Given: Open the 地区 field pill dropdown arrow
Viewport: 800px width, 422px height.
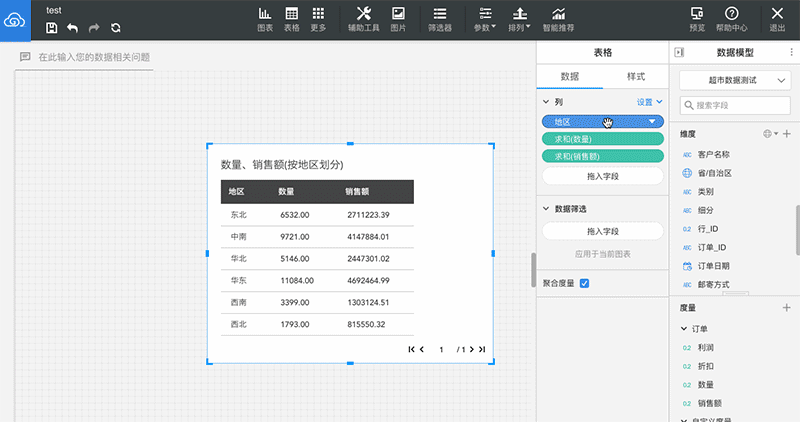Looking at the screenshot, I should point(652,121).
